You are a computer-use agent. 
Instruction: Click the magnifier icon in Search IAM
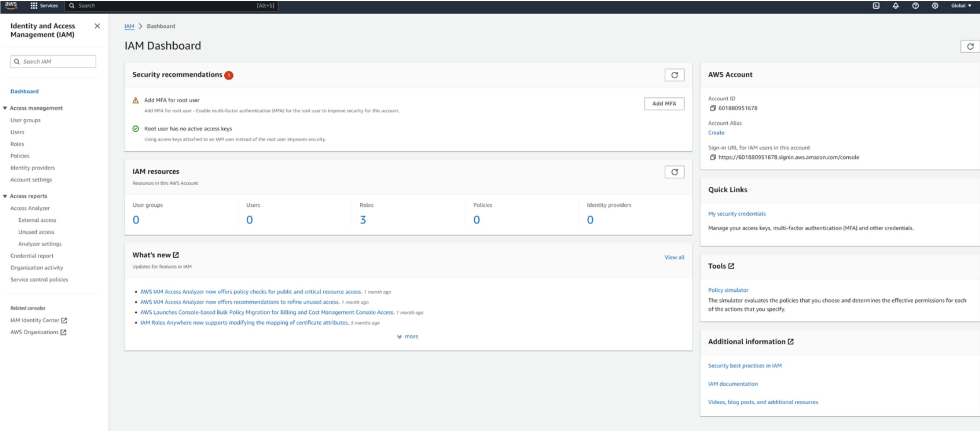click(x=17, y=61)
